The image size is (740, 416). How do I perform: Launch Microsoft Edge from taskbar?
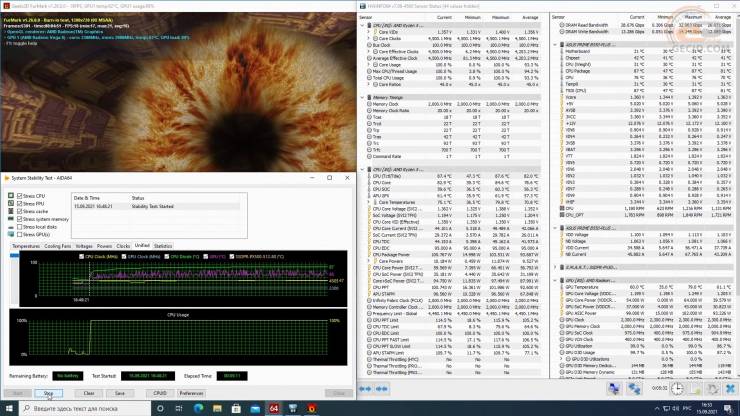(x=198, y=408)
